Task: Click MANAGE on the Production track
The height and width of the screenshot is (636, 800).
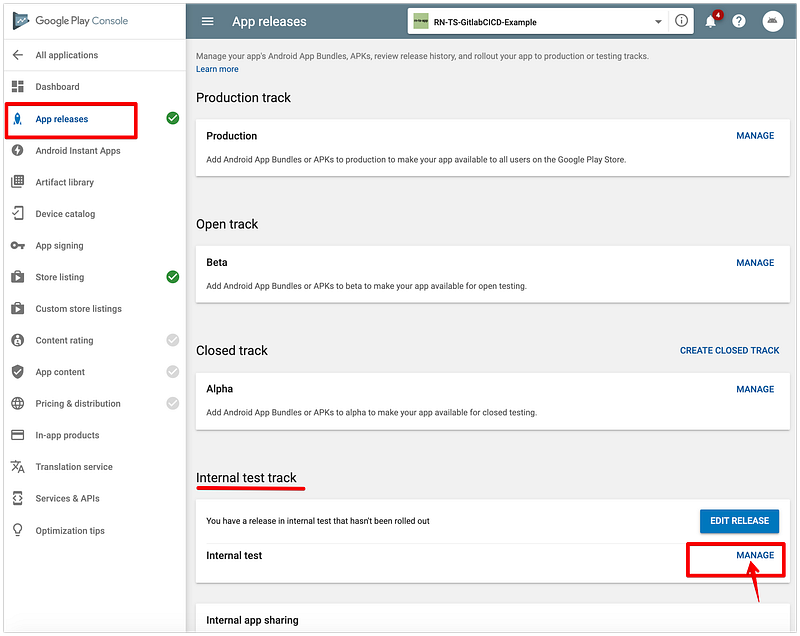Action: (x=755, y=136)
